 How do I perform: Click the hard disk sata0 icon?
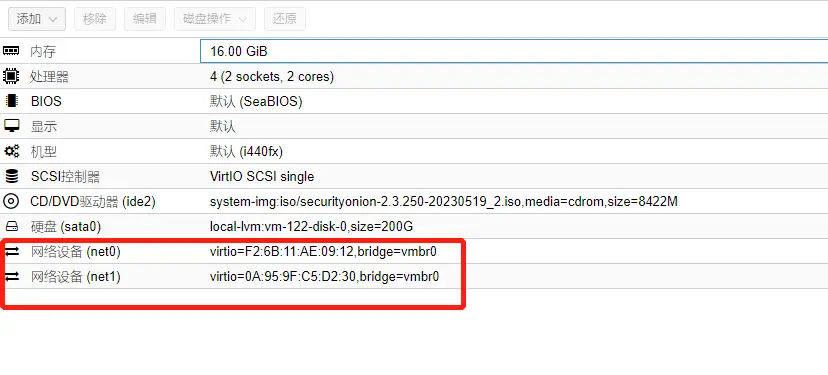pyautogui.click(x=11, y=227)
